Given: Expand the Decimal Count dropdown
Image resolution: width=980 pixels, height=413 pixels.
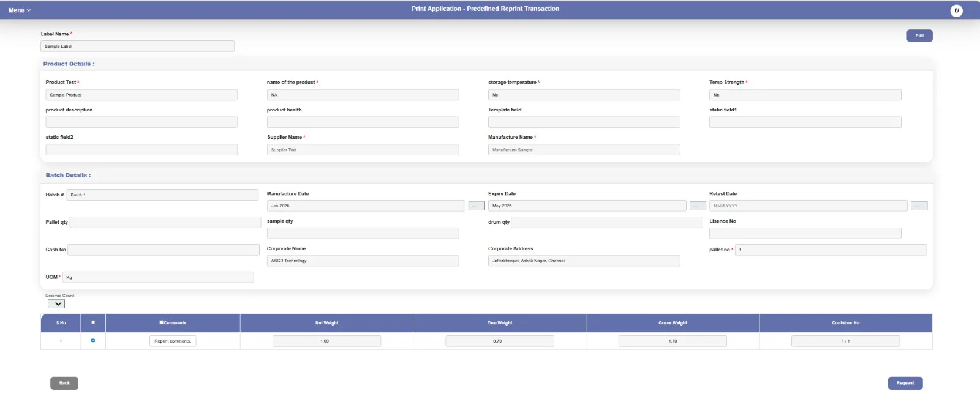Looking at the screenshot, I should coord(56,304).
